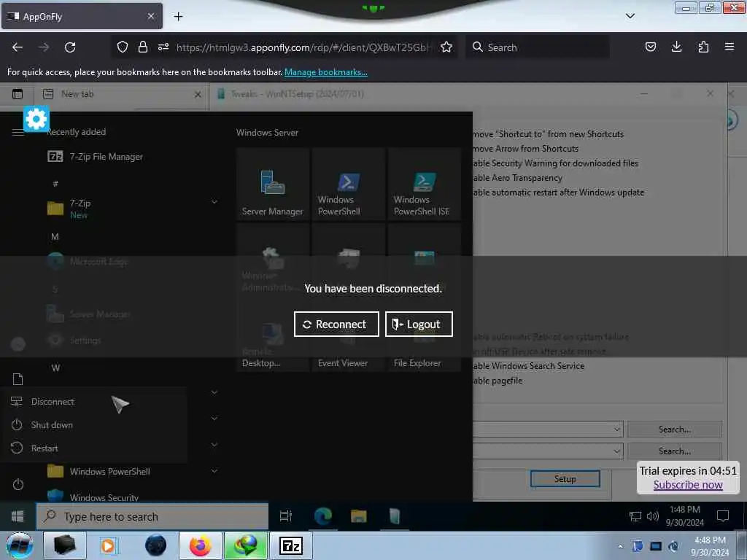The image size is (747, 560).
Task: Open the Manage bookmarks link
Action: tap(326, 72)
